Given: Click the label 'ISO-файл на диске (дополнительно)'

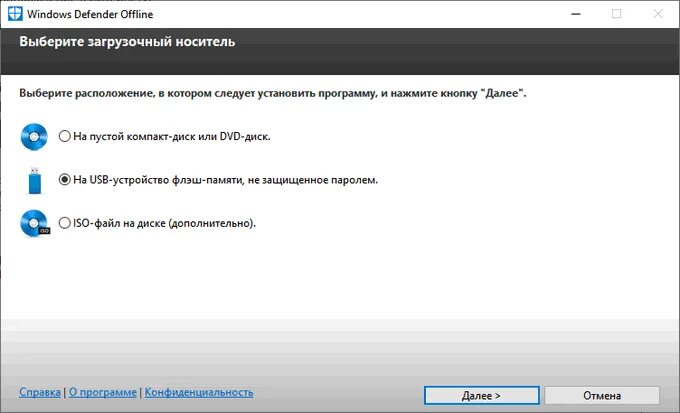Looking at the screenshot, I should point(164,223).
